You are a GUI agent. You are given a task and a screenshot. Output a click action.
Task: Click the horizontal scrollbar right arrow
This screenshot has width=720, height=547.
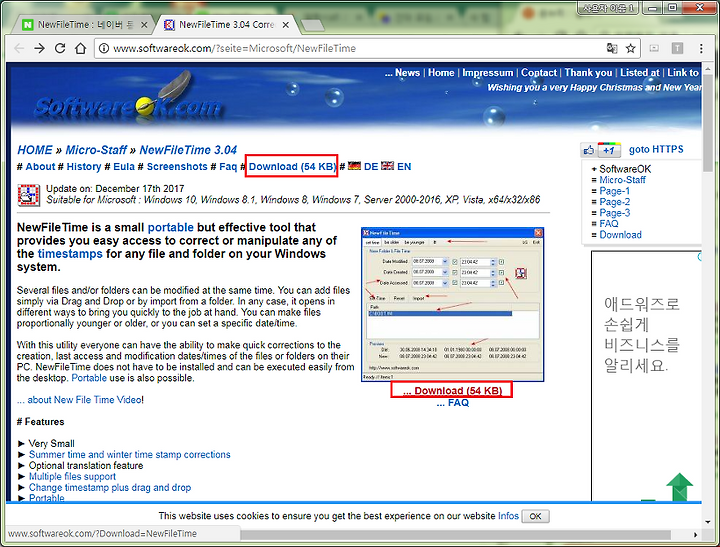pos(696,535)
